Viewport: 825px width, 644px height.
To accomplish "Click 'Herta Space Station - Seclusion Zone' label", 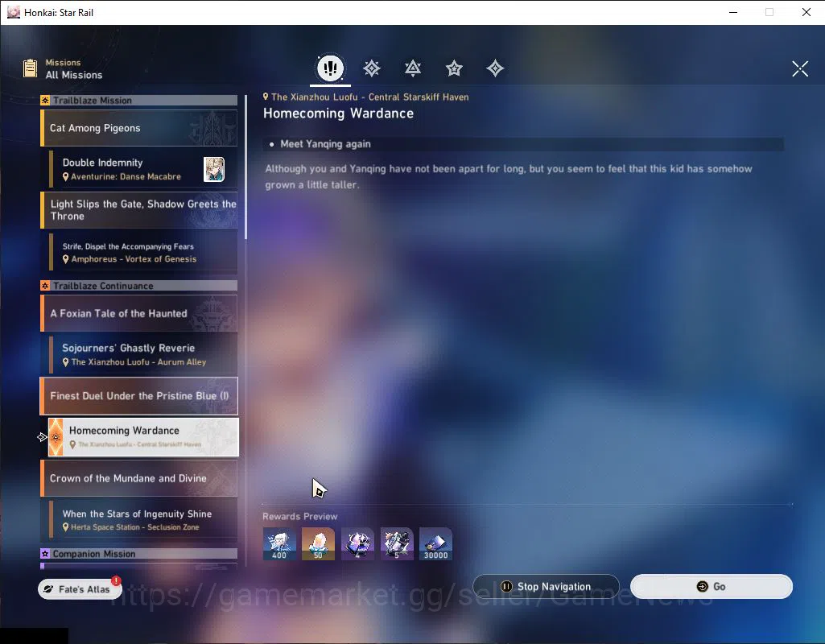I will coord(134,527).
